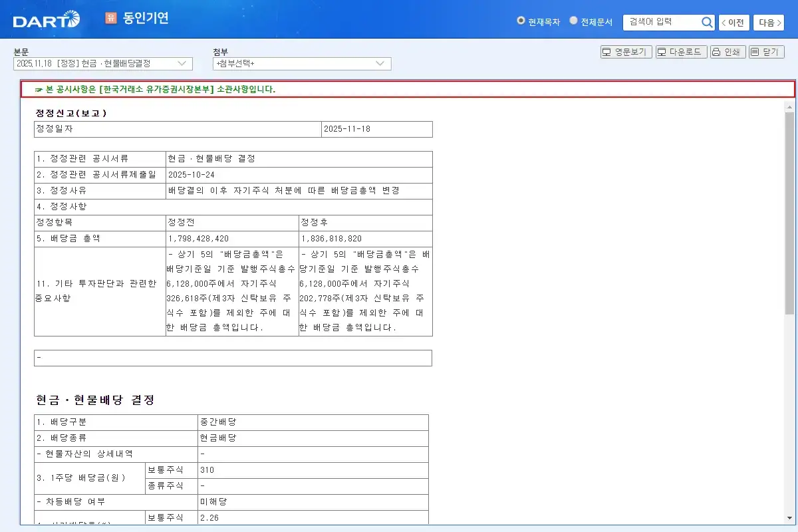Click the 11. 기타 투자판단과 관련한 label
This screenshot has width=798, height=532.
pyautogui.click(x=100, y=291)
